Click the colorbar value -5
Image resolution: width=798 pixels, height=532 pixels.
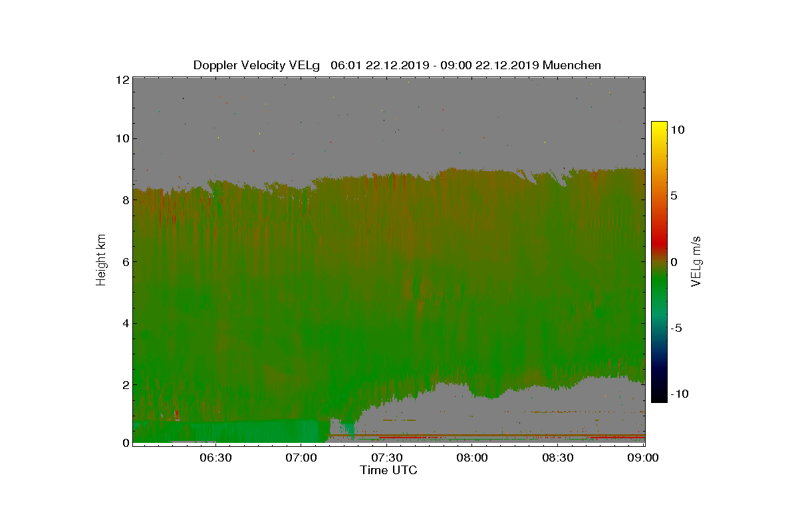point(676,328)
